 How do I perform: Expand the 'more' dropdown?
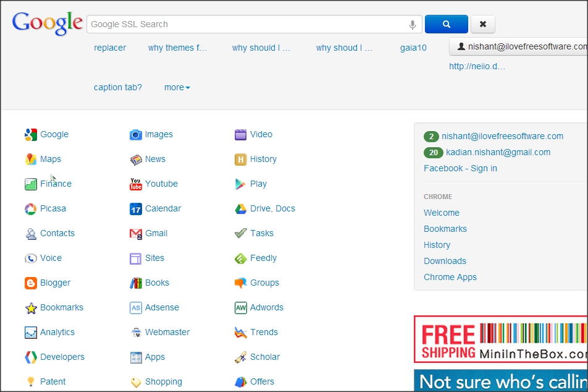[177, 88]
